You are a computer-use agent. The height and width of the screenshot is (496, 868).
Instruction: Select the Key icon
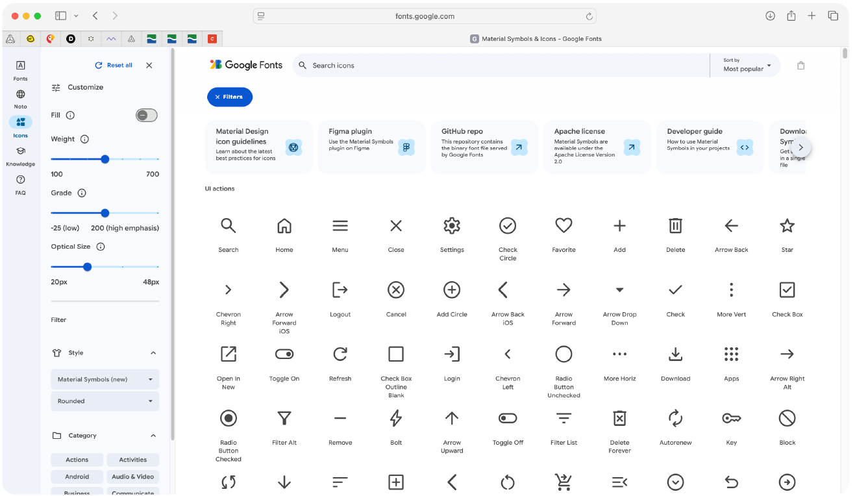coord(731,419)
